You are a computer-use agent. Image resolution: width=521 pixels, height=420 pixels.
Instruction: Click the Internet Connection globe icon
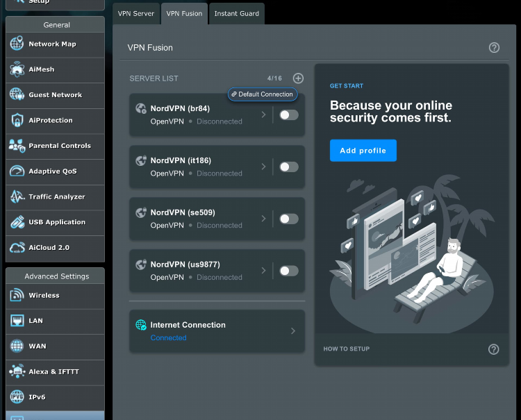[141, 325]
